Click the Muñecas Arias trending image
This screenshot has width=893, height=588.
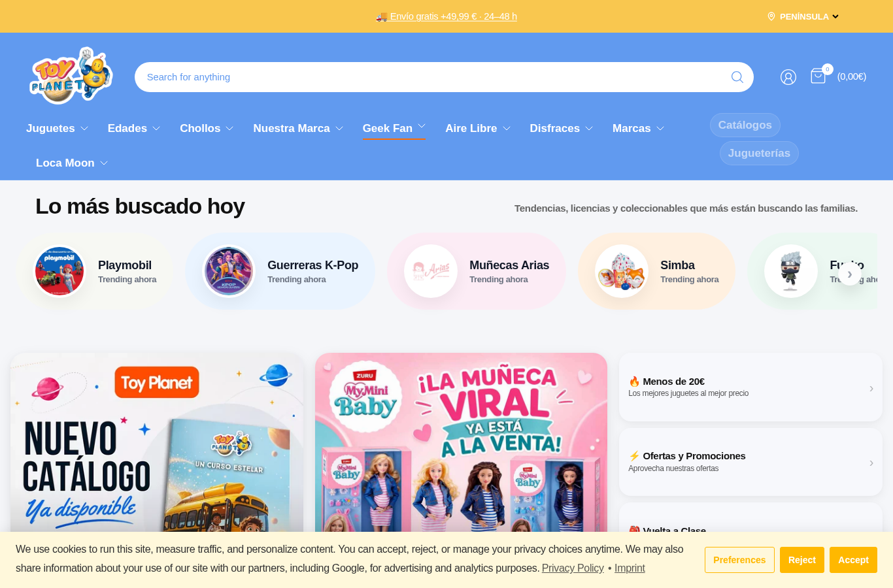[x=431, y=271]
